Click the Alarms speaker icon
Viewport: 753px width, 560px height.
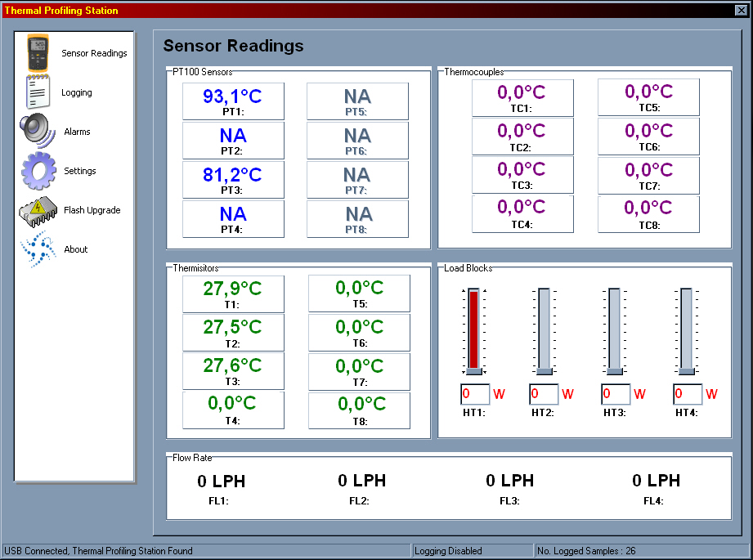(37, 132)
